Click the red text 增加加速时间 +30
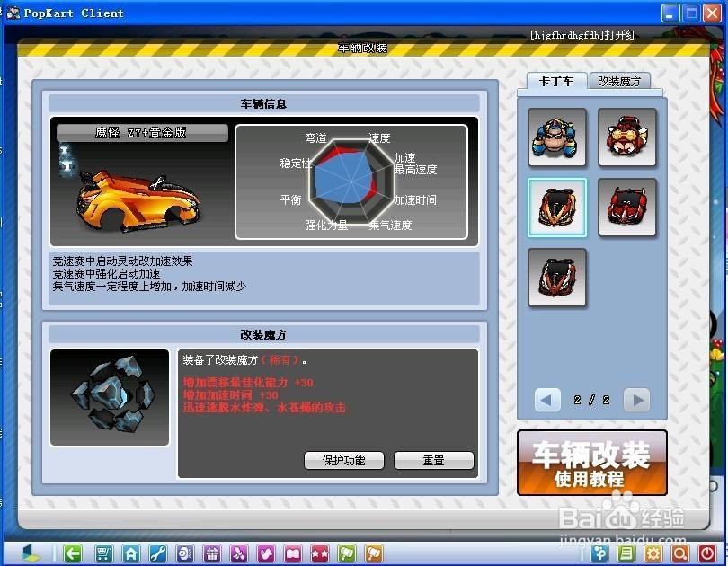Viewport: 728px width, 566px height. pyautogui.click(x=231, y=395)
